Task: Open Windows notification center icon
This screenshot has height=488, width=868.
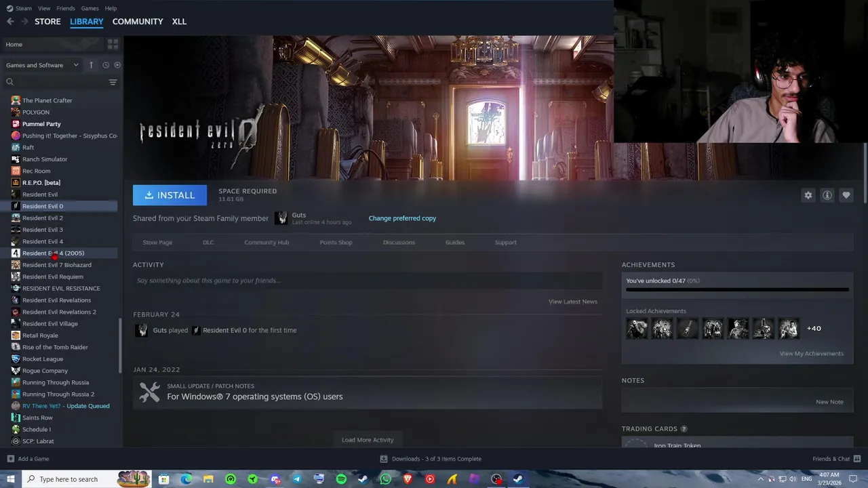Action: point(854,479)
